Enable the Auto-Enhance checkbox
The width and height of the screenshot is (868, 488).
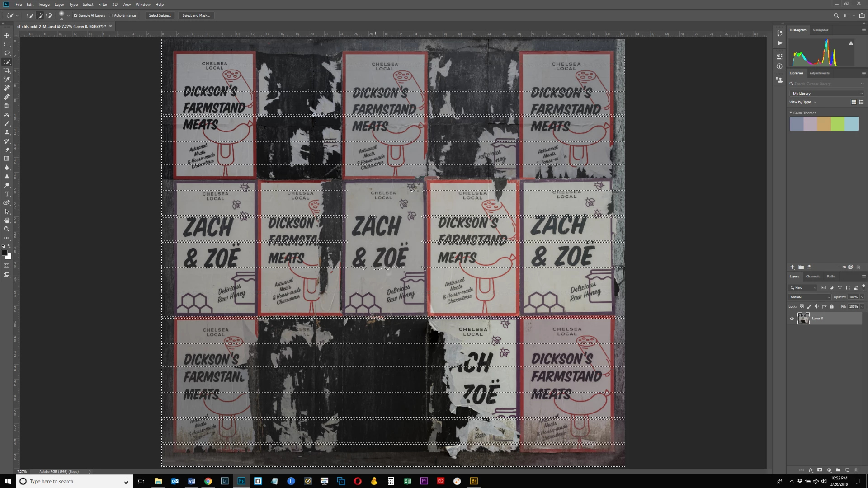point(111,15)
